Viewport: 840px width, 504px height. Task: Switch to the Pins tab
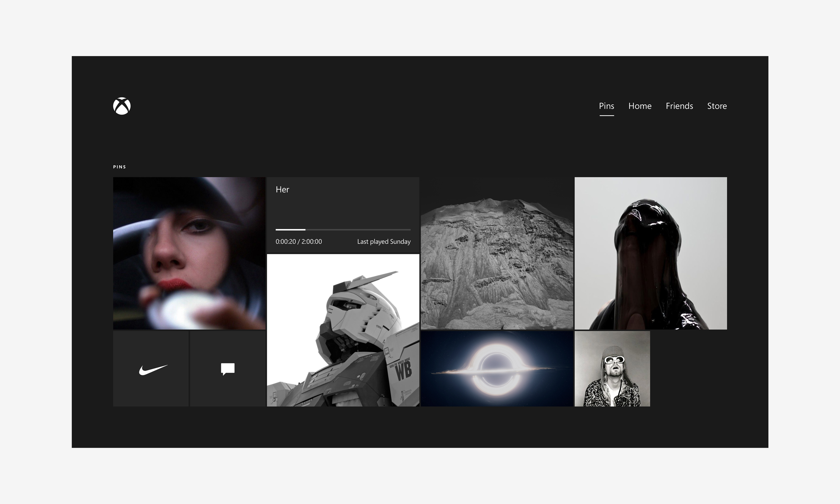[606, 106]
